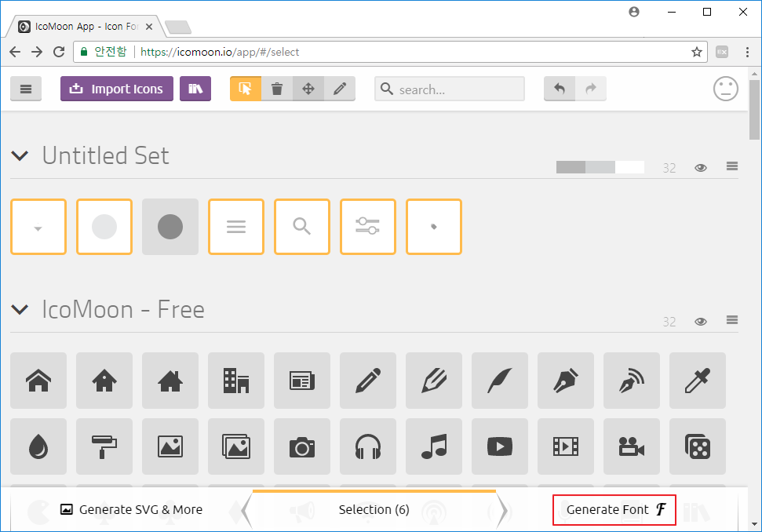This screenshot has width=762, height=532.
Task: Close the IcoMoon App browser tab
Action: tap(149, 27)
